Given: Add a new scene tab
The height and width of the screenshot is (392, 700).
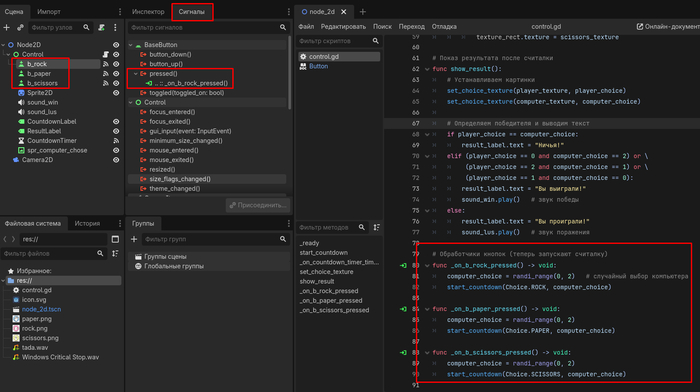Looking at the screenshot, I should 362,12.
